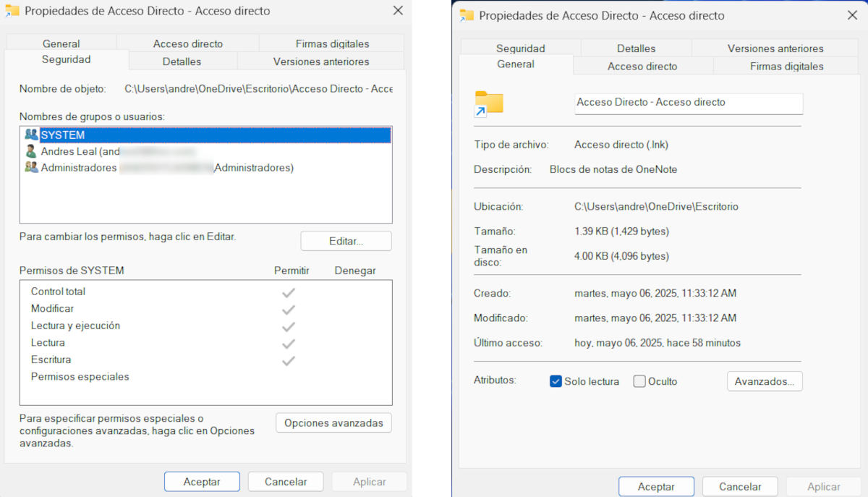Close the left Propiedades window
Image resolution: width=868 pixels, height=497 pixels.
[x=398, y=11]
